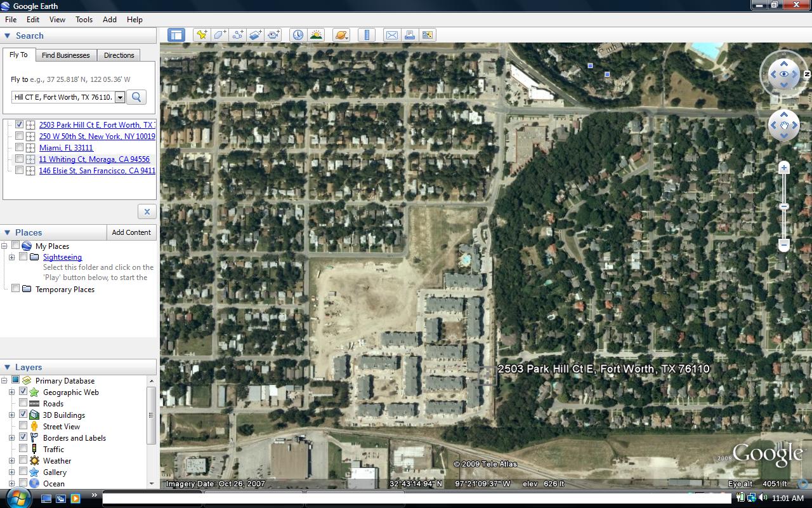
Task: Click the Add Polygon toolbar icon
Action: coord(220,35)
